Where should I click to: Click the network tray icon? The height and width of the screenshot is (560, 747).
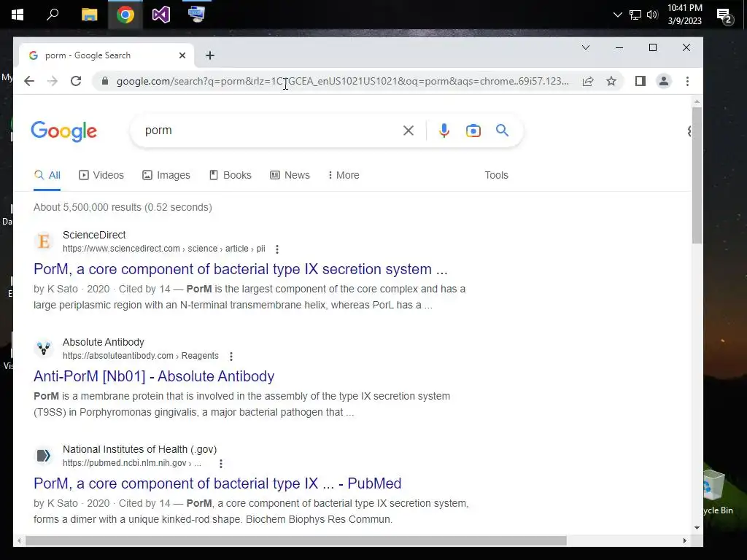coord(635,15)
